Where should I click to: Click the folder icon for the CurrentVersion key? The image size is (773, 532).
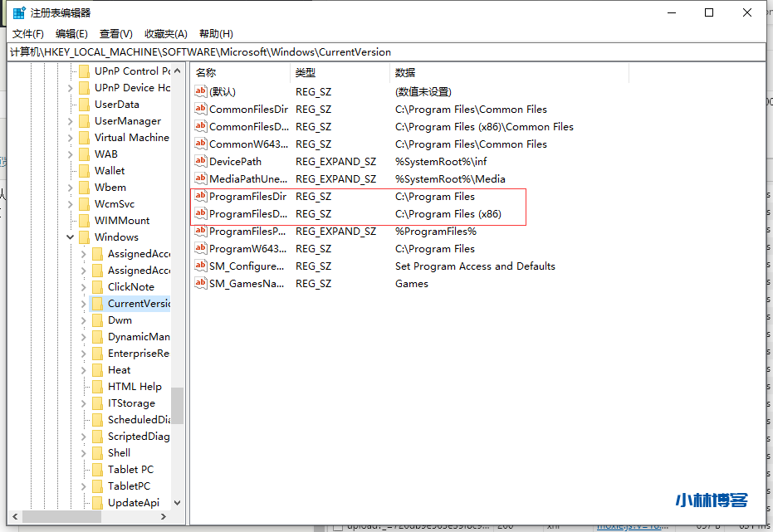[x=97, y=304]
